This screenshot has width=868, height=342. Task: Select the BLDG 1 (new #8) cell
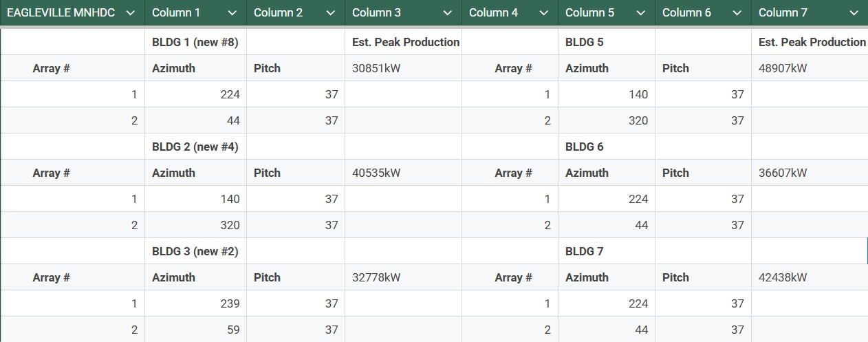pyautogui.click(x=195, y=42)
